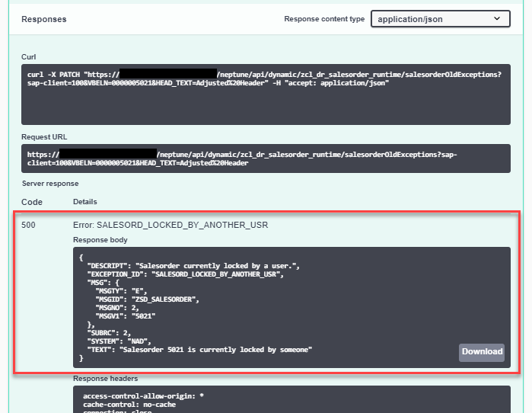The image size is (532, 413).
Task: Click the Code column header
Action: click(x=32, y=202)
